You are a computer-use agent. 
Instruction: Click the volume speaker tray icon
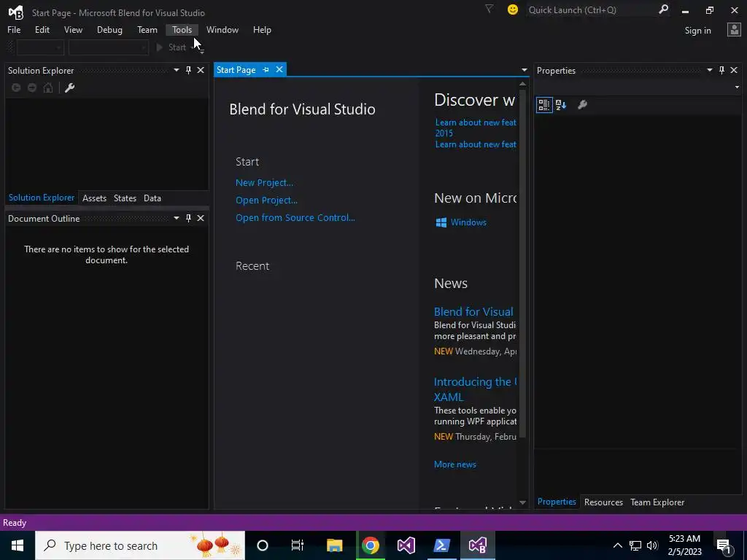(x=652, y=545)
